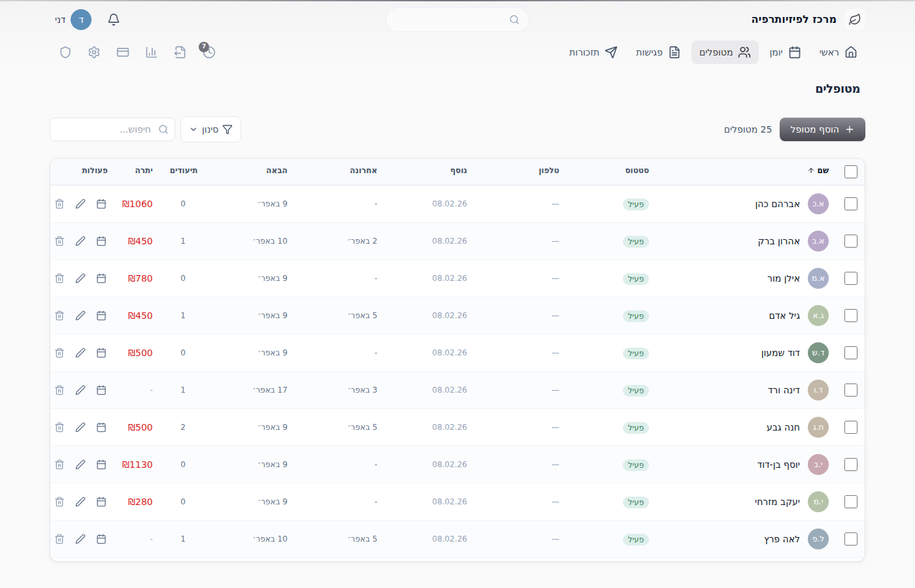Viewport: 915px width, 588px height.
Task: Click the shield icon in the toolbar
Action: pyautogui.click(x=65, y=52)
